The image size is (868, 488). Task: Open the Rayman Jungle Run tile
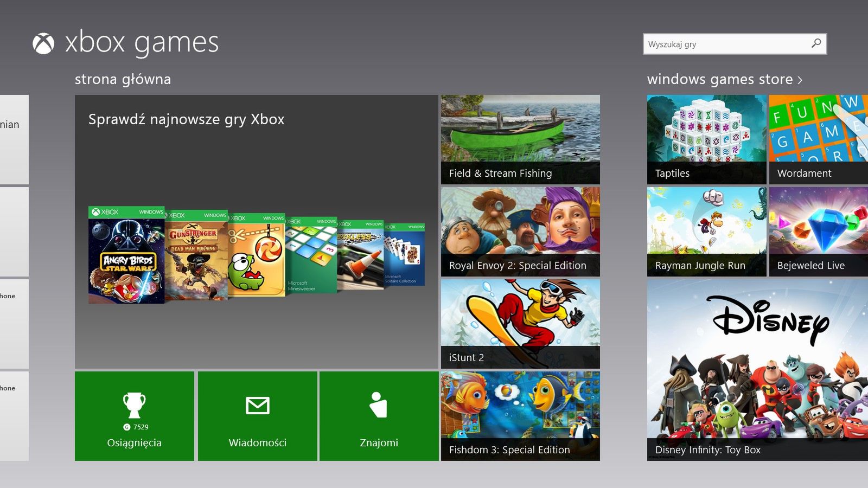[706, 232]
